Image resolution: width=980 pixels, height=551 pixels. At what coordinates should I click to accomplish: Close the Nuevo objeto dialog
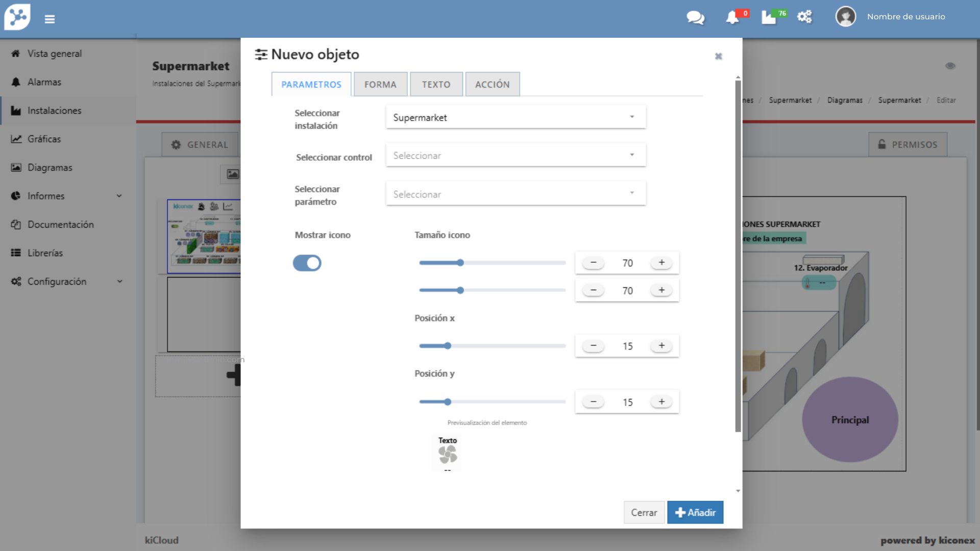click(x=718, y=56)
